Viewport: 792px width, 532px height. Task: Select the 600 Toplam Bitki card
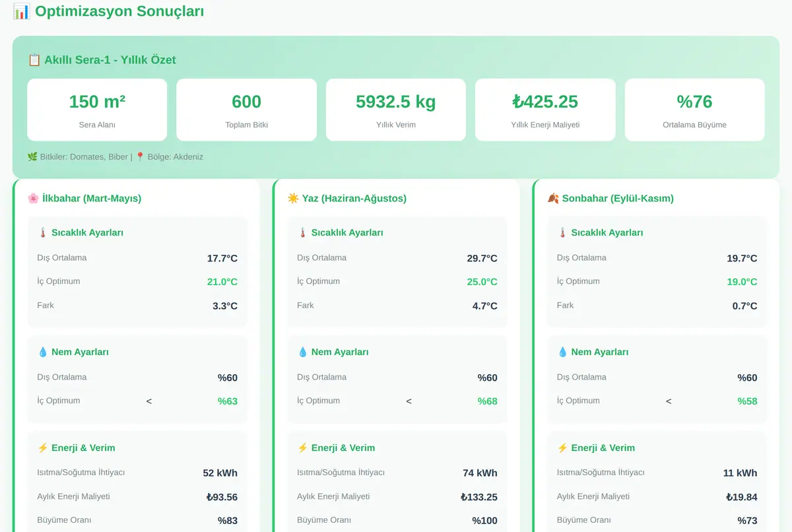tap(246, 110)
